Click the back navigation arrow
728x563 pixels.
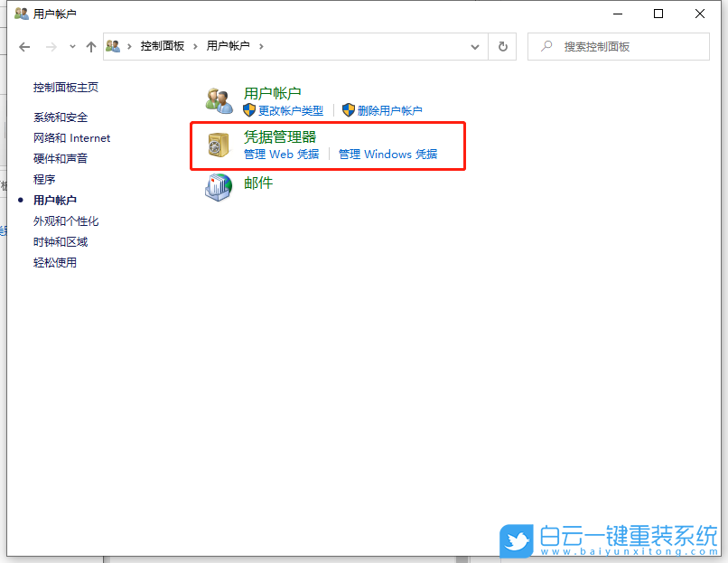[x=23, y=46]
